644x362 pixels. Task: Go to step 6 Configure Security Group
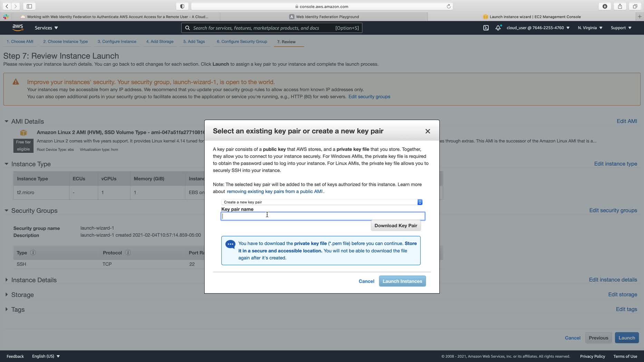242,42
